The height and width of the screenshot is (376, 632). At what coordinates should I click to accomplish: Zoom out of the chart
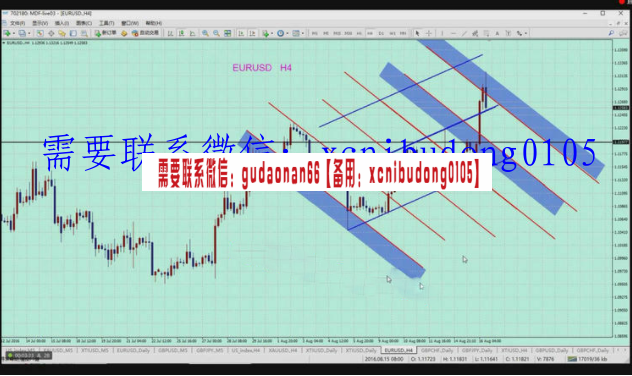216,33
